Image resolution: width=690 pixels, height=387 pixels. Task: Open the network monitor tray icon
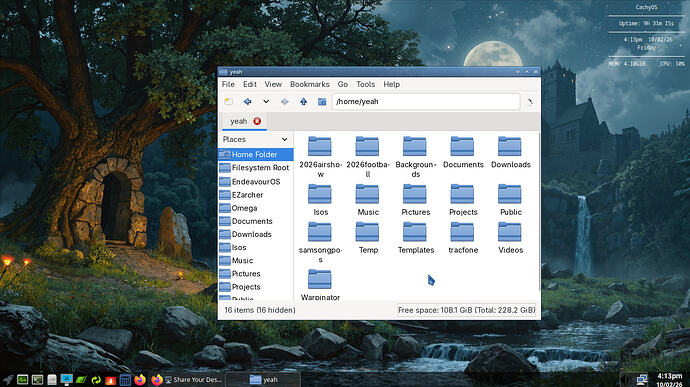tap(642, 380)
